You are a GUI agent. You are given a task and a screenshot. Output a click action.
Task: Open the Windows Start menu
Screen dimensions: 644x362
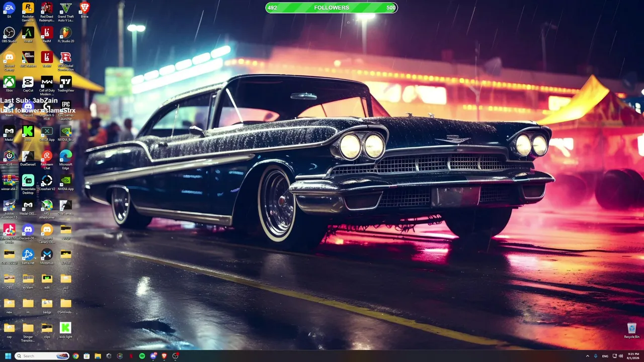pos(8,356)
